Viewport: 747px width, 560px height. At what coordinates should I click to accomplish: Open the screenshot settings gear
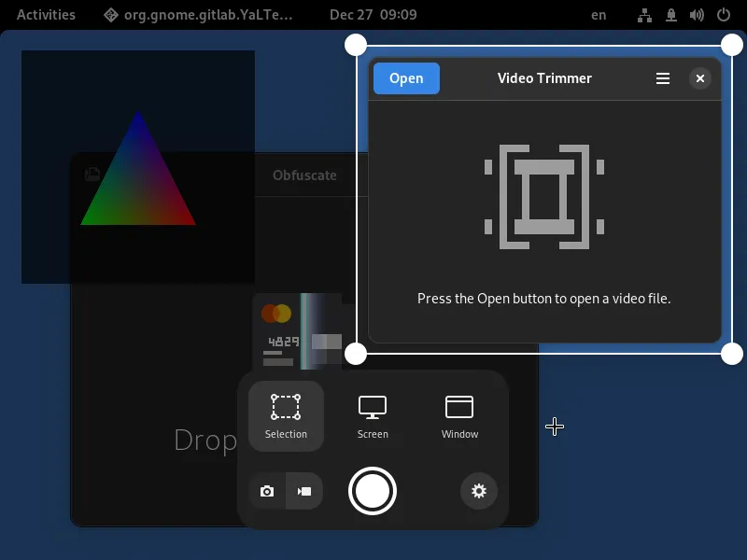point(479,491)
